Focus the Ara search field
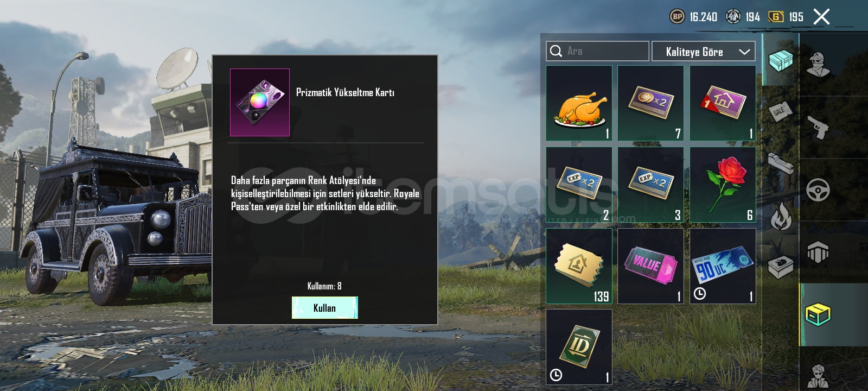 tap(597, 51)
